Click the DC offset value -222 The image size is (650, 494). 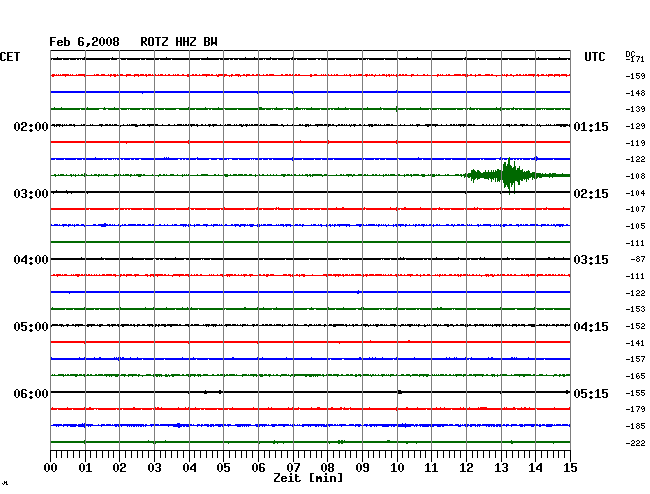(x=635, y=443)
